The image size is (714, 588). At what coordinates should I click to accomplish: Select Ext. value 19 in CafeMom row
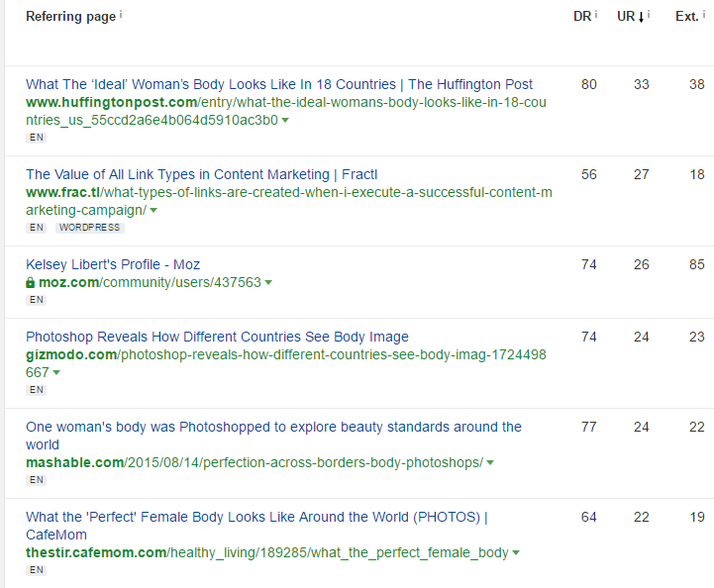(697, 517)
